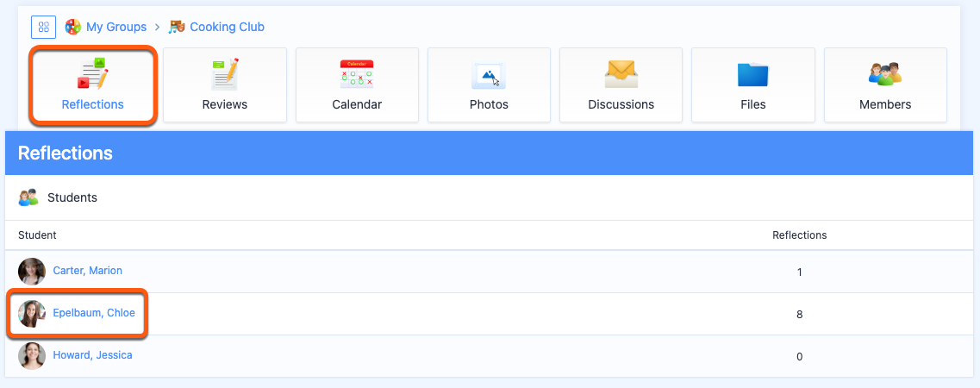Open Howard, Jessica's reflections
Image resolution: width=980 pixels, height=388 pixels.
click(92, 355)
